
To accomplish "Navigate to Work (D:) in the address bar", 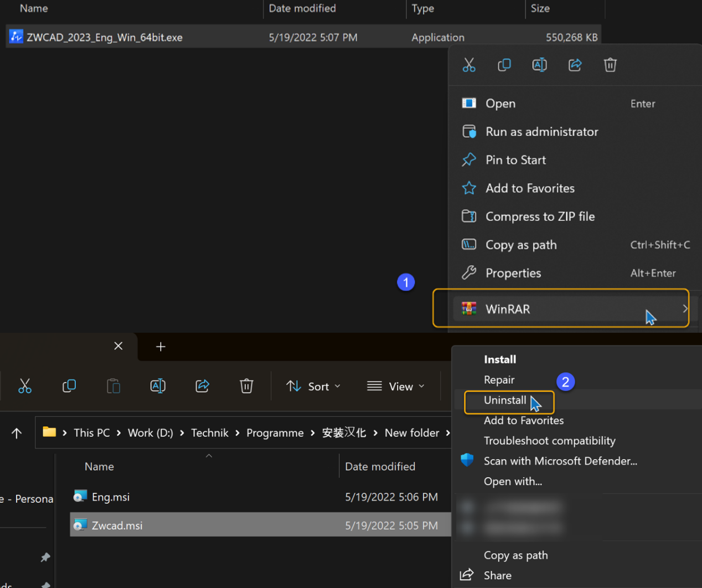I will [151, 432].
